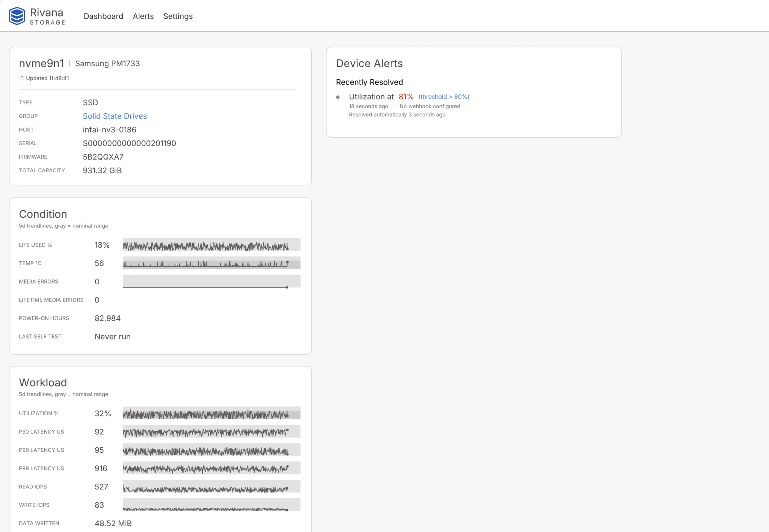The width and height of the screenshot is (769, 532).
Task: Click the Device Alerts heading
Action: pos(369,63)
